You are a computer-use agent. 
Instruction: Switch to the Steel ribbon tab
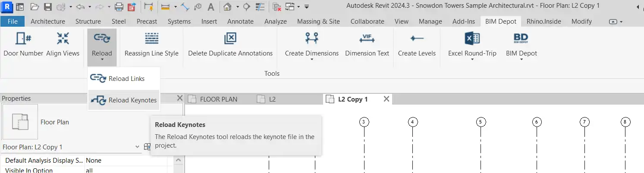pyautogui.click(x=119, y=21)
